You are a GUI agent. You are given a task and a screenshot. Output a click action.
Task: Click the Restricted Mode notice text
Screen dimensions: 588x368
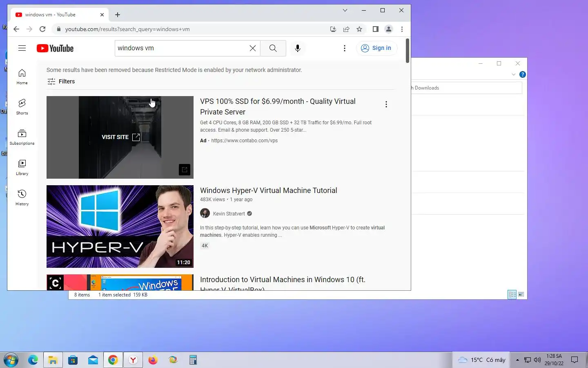coord(174,70)
